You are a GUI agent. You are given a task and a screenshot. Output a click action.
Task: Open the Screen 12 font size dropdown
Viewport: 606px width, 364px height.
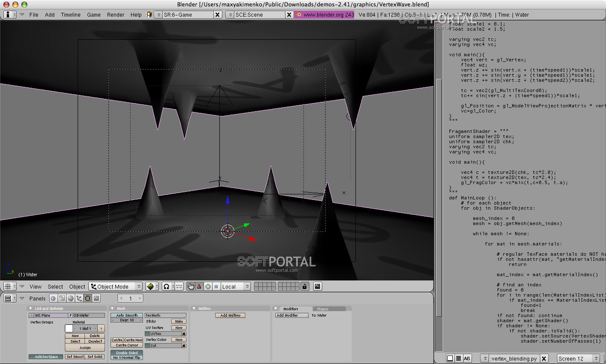coord(578,358)
